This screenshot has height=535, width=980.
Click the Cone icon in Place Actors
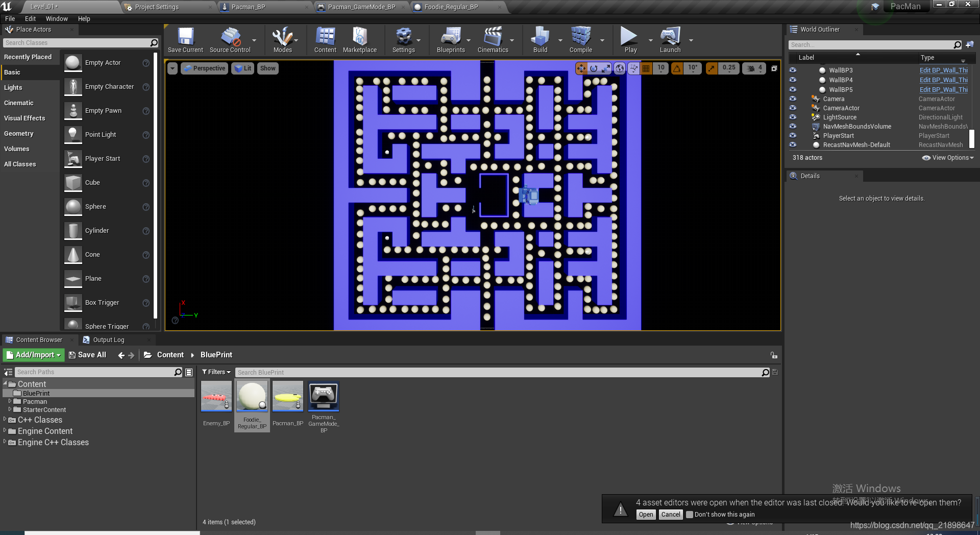[x=73, y=255]
